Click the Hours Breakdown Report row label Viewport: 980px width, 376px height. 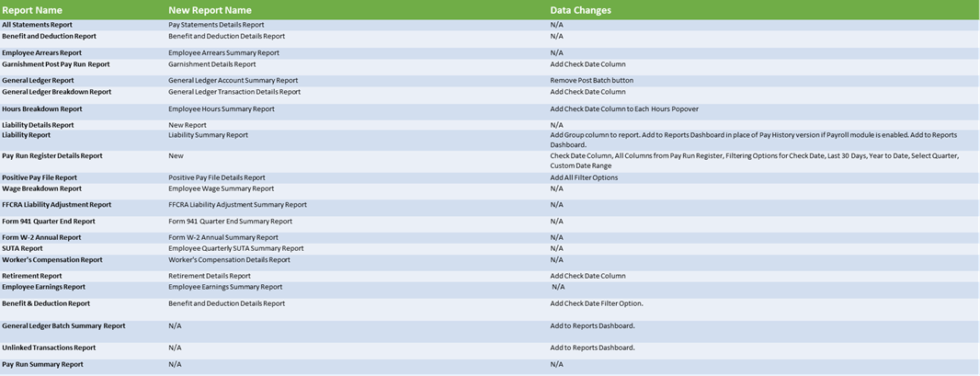(x=42, y=108)
